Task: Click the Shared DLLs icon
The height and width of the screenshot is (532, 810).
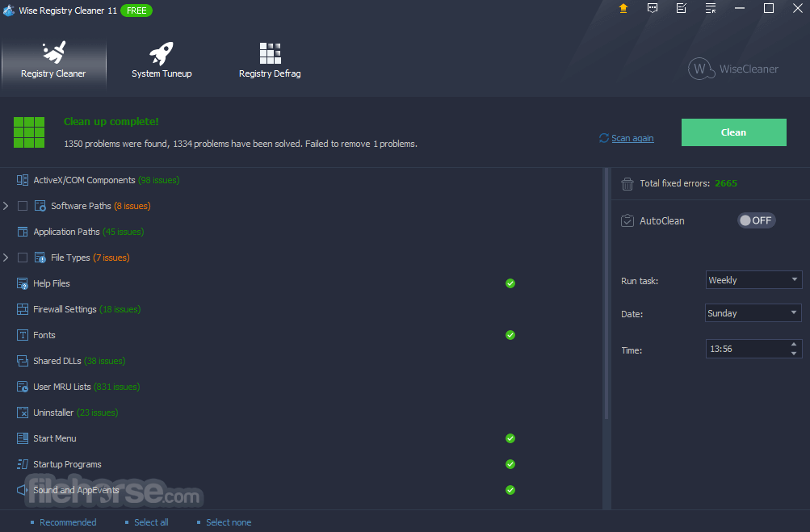Action: [23, 361]
